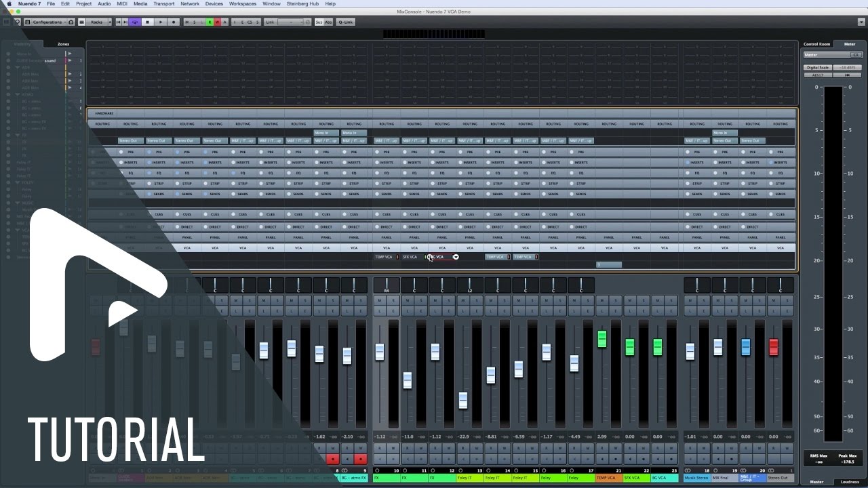Click the R4 pan control on channel 10
This screenshot has height=488, width=868.
(x=387, y=285)
